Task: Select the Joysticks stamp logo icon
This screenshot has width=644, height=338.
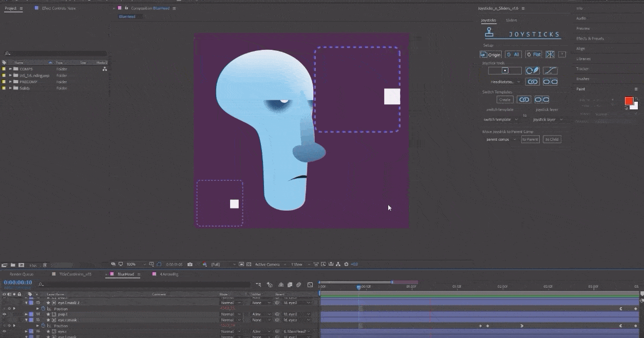Action: (x=488, y=32)
